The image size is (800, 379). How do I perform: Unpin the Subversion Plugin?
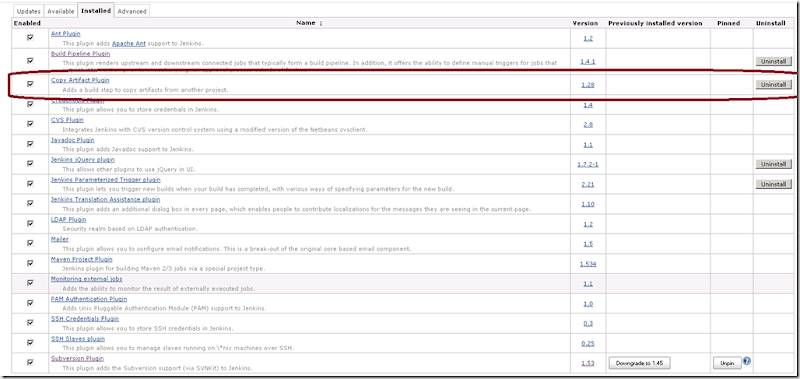[727, 363]
